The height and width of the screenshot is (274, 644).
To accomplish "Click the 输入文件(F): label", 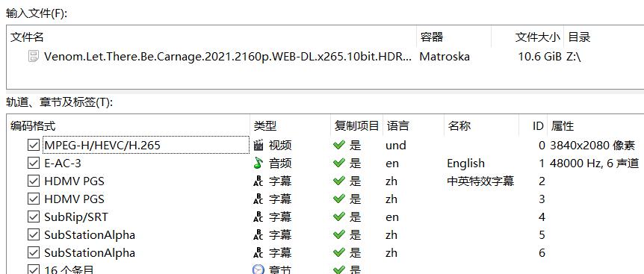I will [36, 13].
